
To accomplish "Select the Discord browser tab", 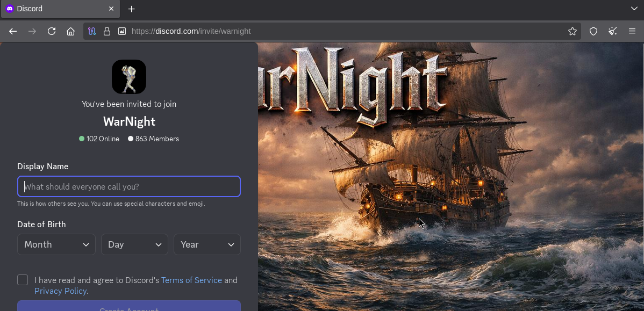I will (54, 9).
